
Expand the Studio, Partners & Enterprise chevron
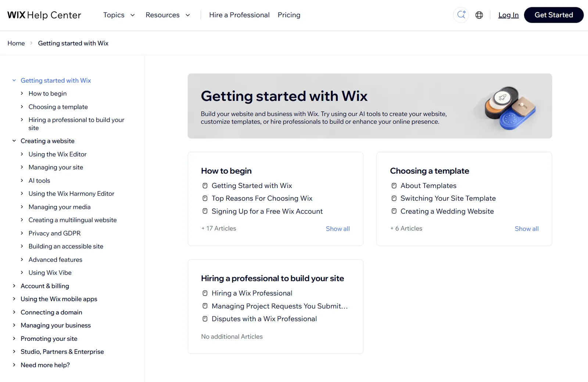click(14, 352)
